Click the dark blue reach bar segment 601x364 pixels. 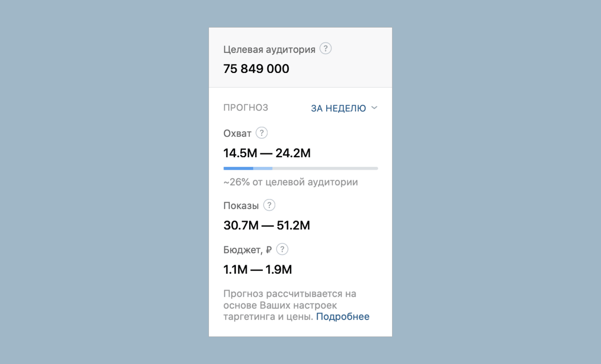(238, 168)
